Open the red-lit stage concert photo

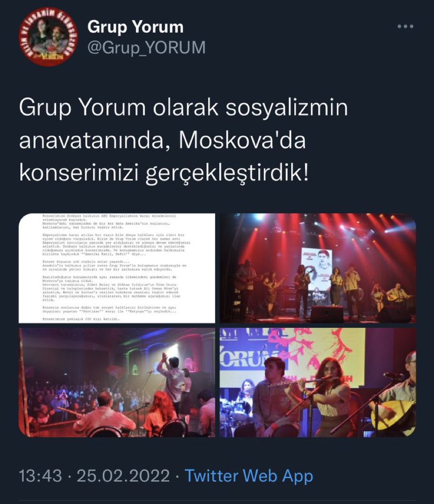318,268
